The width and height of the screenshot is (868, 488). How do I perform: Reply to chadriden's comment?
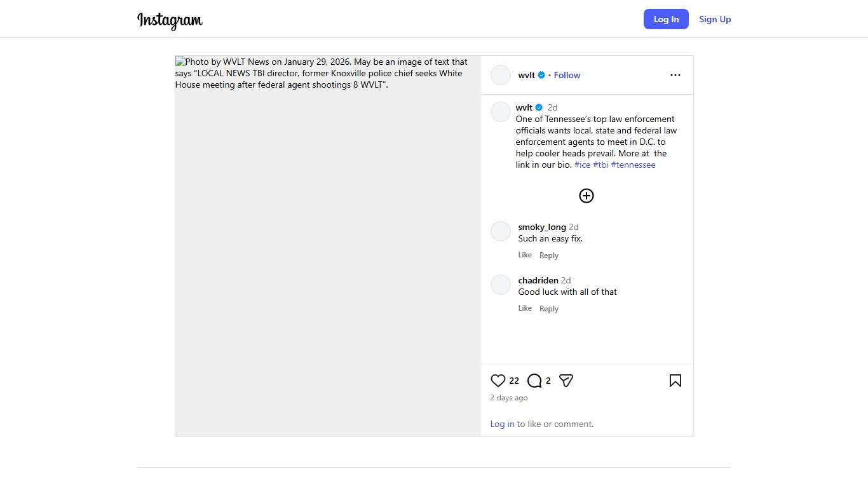tap(549, 309)
